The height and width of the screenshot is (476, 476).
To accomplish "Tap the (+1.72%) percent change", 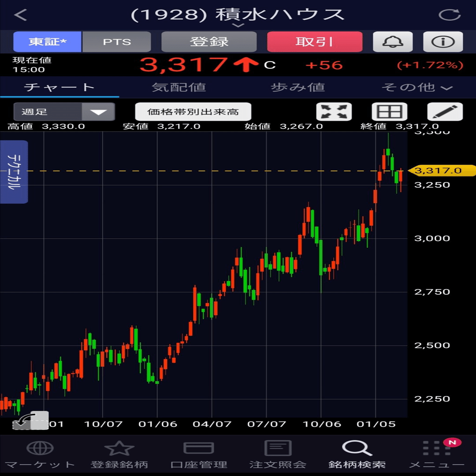I will coord(430,65).
